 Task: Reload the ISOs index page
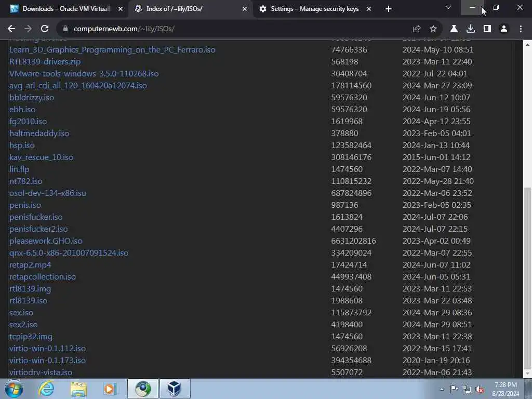[x=45, y=29]
